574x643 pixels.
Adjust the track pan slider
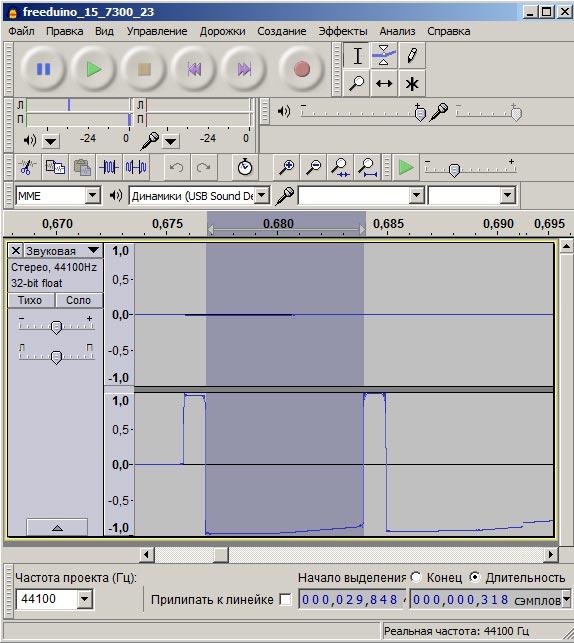coord(56,357)
